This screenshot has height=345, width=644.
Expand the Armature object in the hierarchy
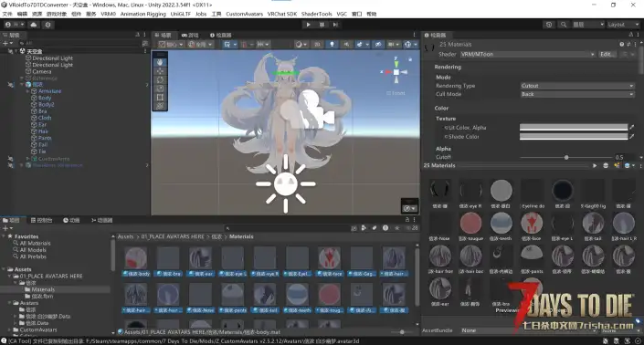(x=28, y=91)
